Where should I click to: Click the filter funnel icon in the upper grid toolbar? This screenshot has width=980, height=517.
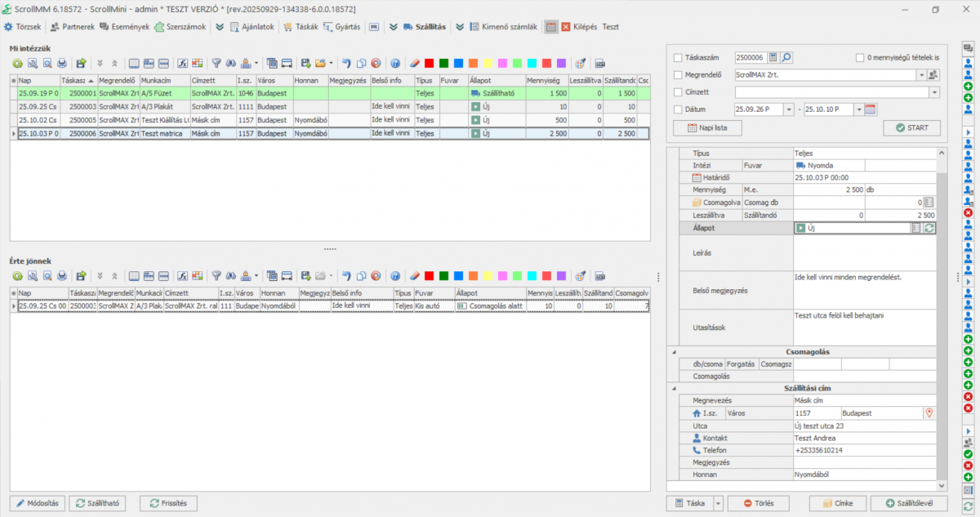click(216, 63)
